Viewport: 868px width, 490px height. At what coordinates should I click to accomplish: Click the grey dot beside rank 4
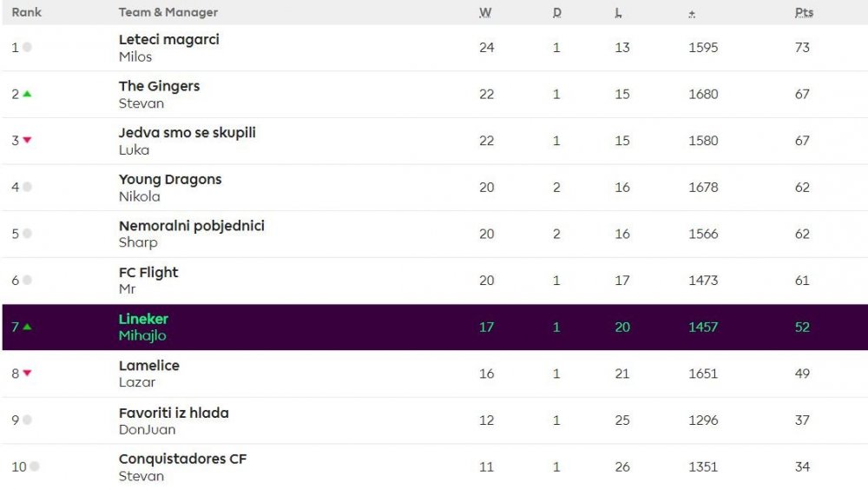click(x=27, y=187)
